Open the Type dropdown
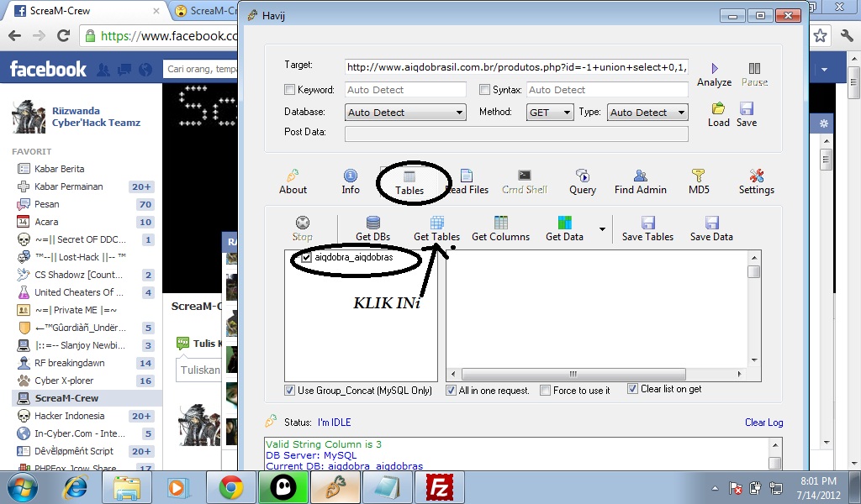 click(647, 113)
